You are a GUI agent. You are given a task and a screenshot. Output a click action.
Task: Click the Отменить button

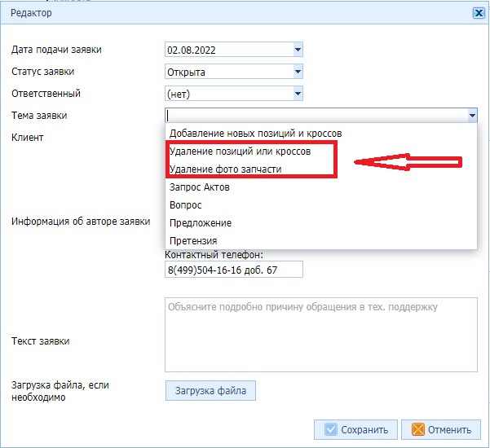pos(441,430)
